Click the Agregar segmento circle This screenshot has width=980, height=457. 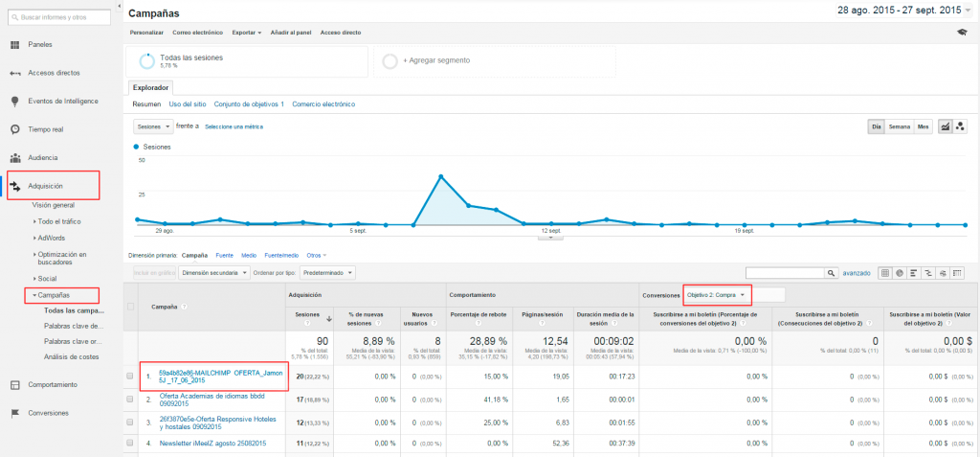coord(390,60)
